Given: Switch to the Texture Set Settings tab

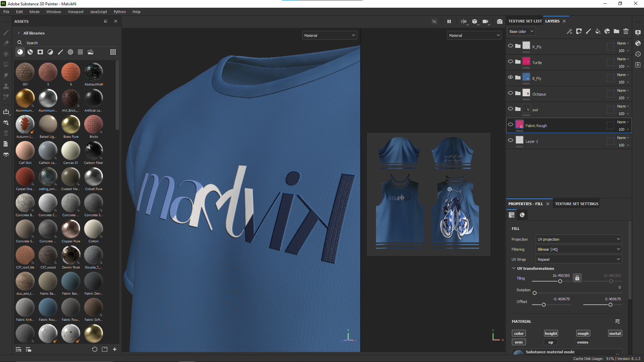Looking at the screenshot, I should click(x=576, y=204).
